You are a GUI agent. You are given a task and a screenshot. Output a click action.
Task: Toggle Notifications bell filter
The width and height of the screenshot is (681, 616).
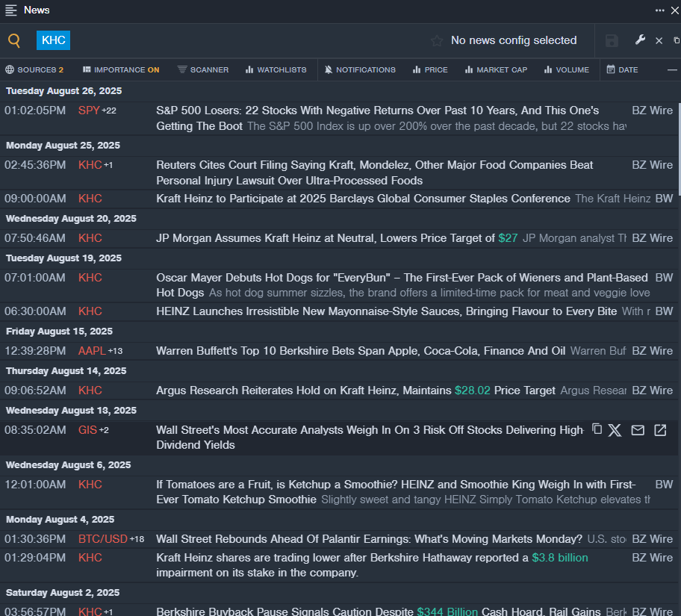point(360,70)
